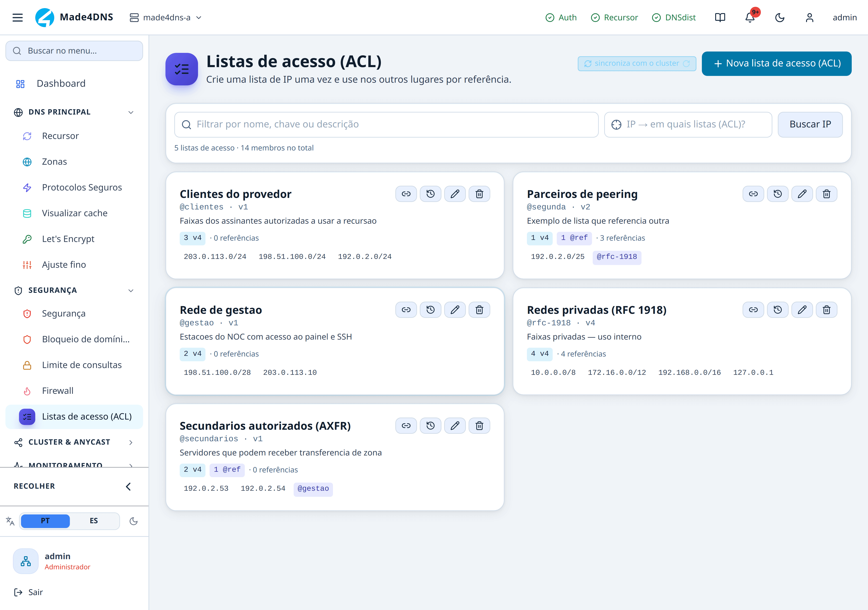Copy link for Redes privadas (RFC 1918)

tap(753, 310)
